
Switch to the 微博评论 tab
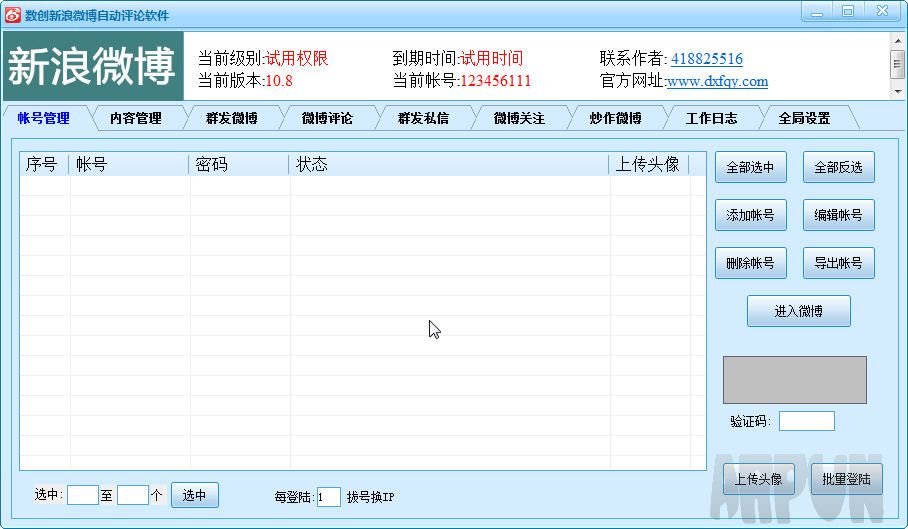click(327, 118)
